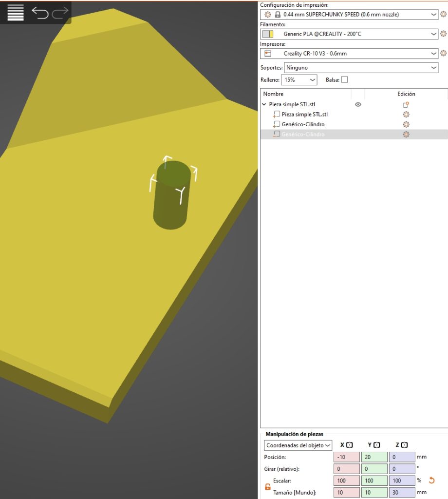Open the Soportes dropdown
This screenshot has height=499, width=448.
pos(361,68)
